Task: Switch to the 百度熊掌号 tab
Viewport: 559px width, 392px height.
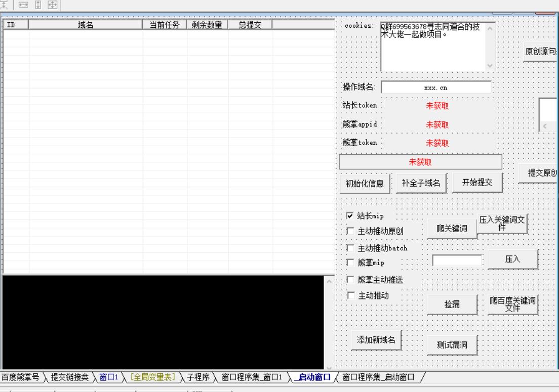Action: (21, 377)
